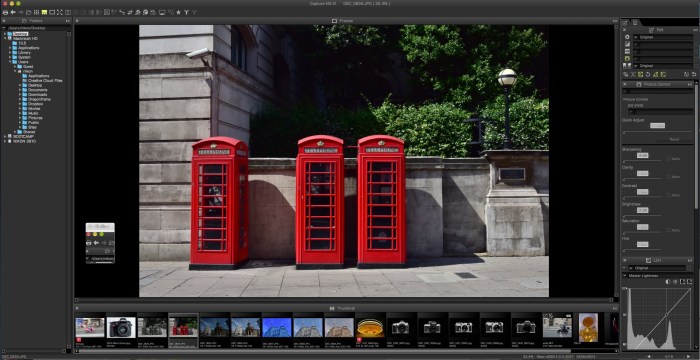700x360 pixels.
Task: Click the half-circle contrast icon above the curve
Action: coord(668,282)
